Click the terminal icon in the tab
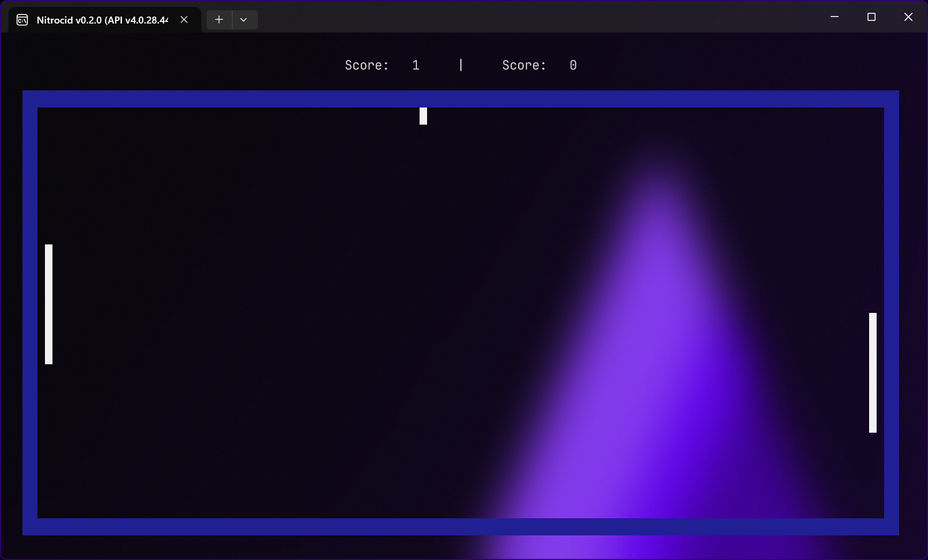 tap(22, 20)
